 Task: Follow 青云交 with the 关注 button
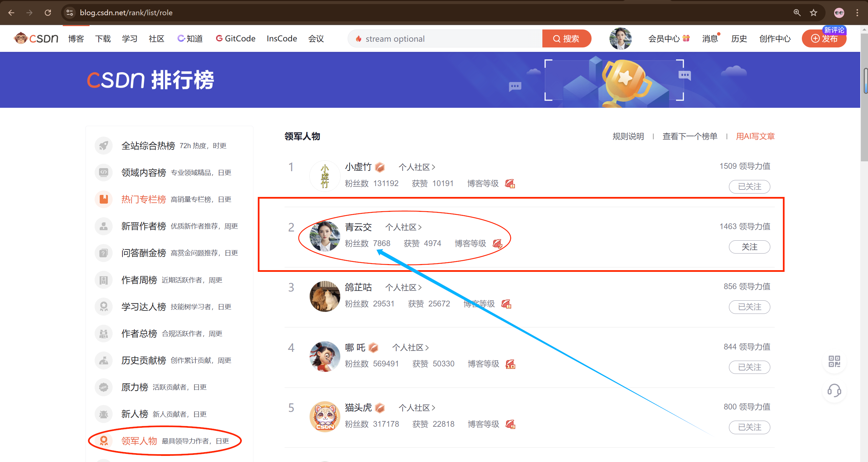coord(750,247)
